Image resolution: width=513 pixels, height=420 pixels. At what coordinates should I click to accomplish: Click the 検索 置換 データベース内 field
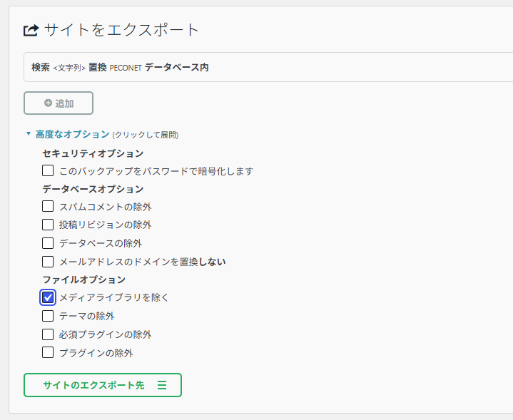[x=268, y=67]
